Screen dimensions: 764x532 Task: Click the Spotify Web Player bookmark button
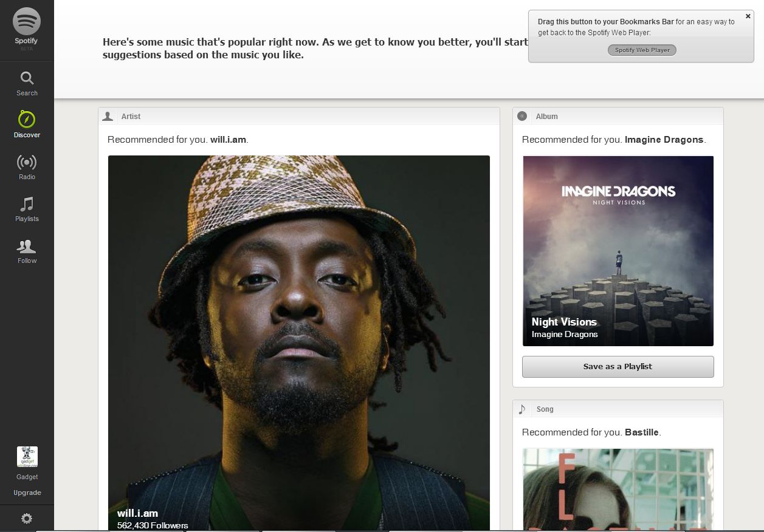pyautogui.click(x=642, y=50)
